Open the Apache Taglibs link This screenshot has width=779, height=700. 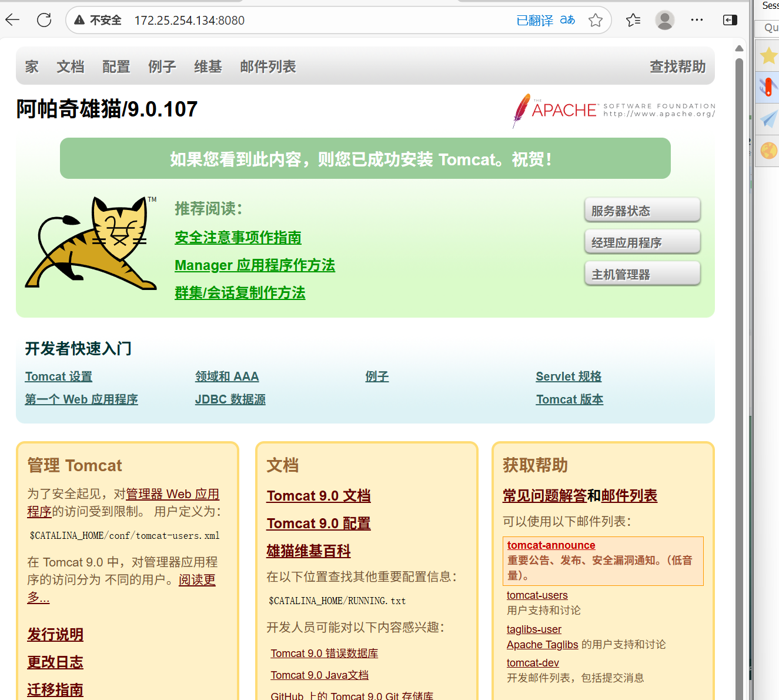(543, 645)
